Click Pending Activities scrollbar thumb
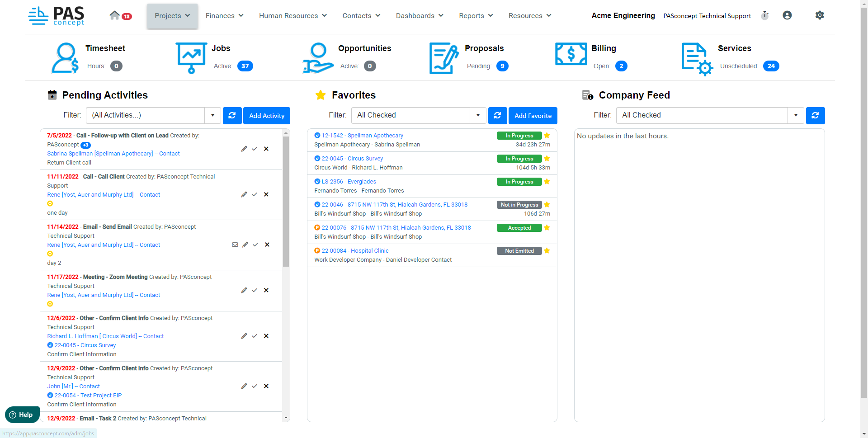Viewport: 868px width, 438px height. tap(286, 201)
